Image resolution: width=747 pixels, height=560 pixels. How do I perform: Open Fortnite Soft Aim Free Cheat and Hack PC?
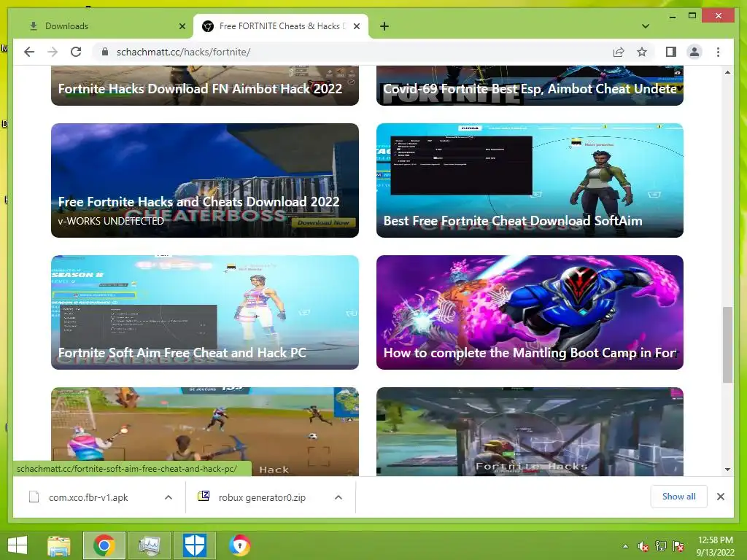[205, 312]
